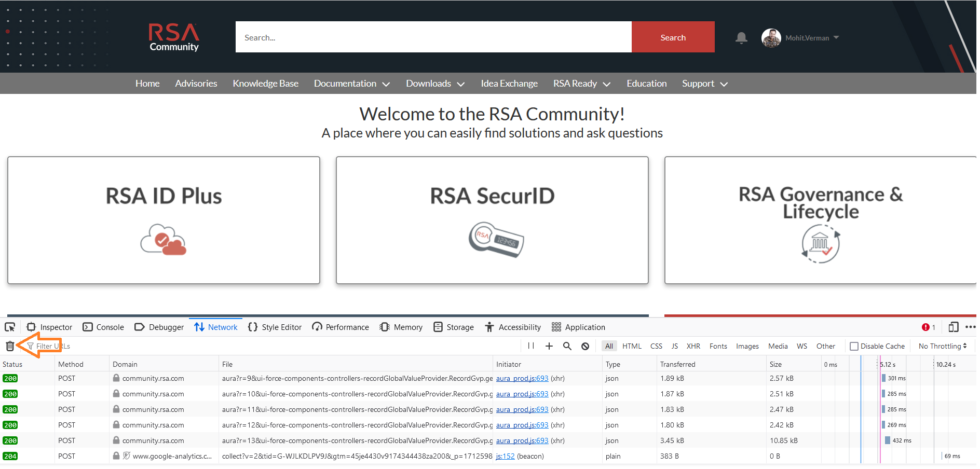The image size is (980, 469).
Task: Click the red error count indicator
Action: click(x=928, y=327)
